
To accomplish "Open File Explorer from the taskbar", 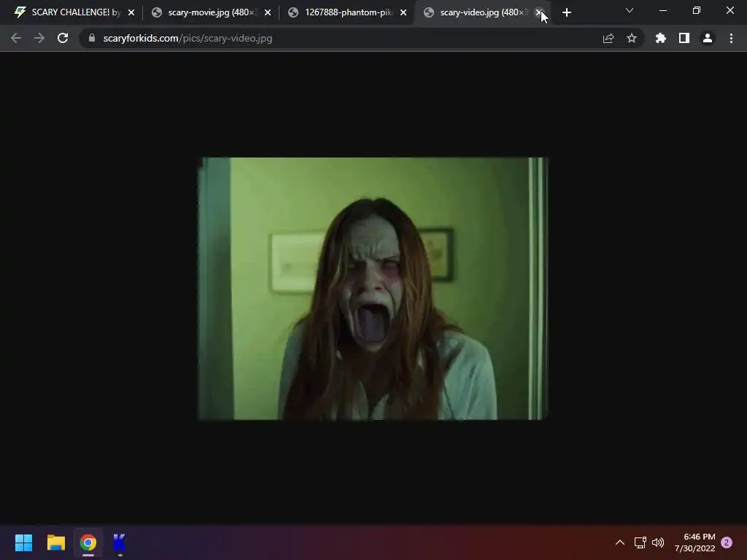I will tap(55, 542).
